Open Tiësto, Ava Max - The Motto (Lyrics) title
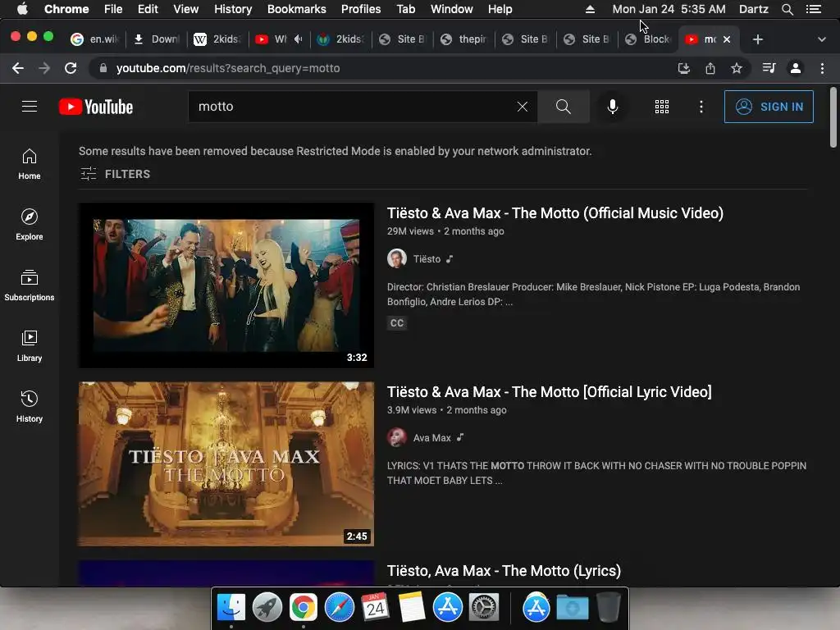 tap(504, 571)
